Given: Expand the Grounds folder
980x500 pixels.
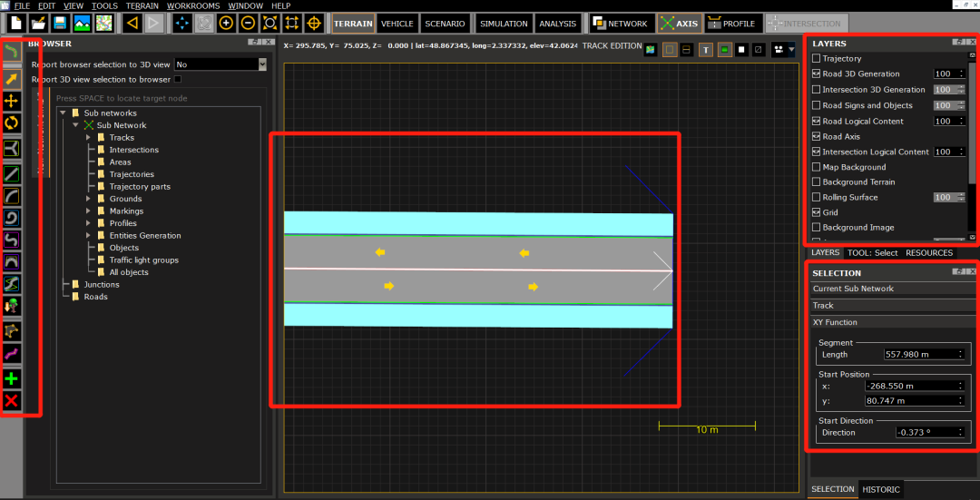Looking at the screenshot, I should click(x=87, y=199).
